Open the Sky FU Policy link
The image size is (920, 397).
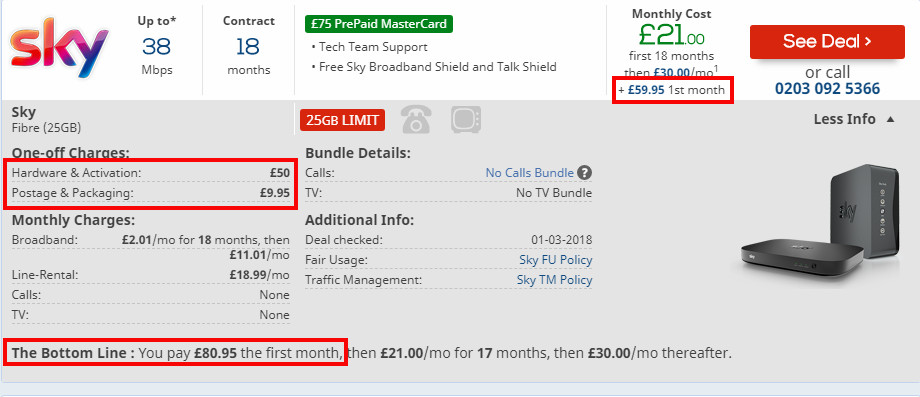[x=556, y=260]
